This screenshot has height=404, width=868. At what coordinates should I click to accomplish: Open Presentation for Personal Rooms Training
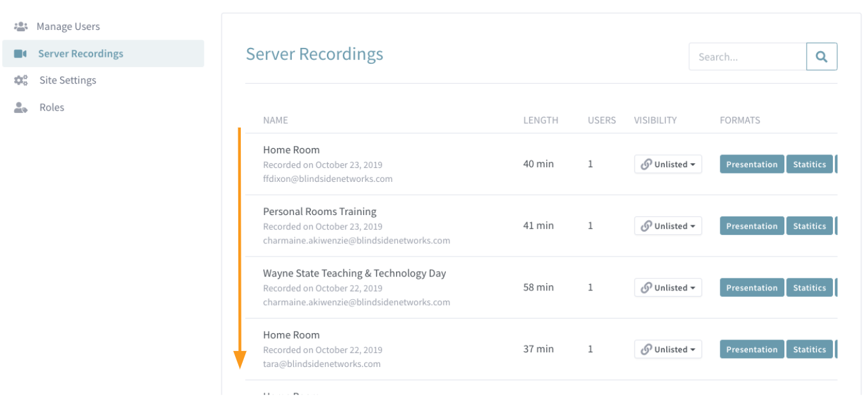752,226
